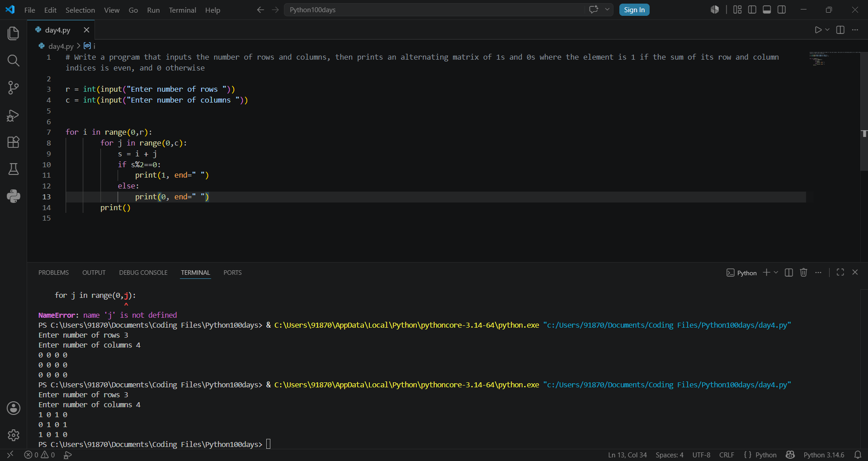
Task: Open the Python extension sidebar view
Action: point(14,196)
